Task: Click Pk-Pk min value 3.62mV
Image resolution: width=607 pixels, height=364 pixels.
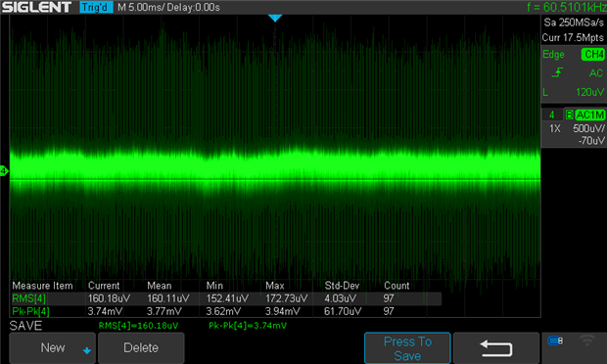Action: (x=223, y=311)
